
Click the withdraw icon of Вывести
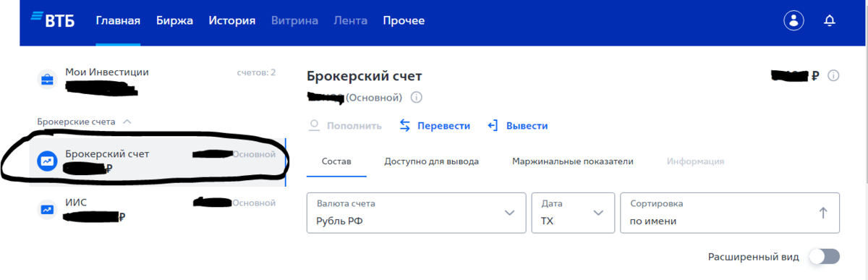(x=493, y=125)
